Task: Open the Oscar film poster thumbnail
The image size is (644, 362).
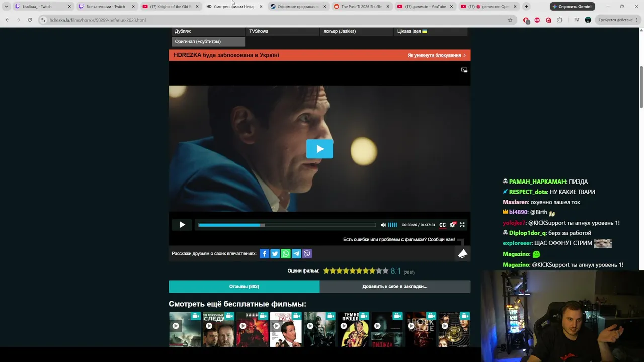Action: pyautogui.click(x=286, y=329)
